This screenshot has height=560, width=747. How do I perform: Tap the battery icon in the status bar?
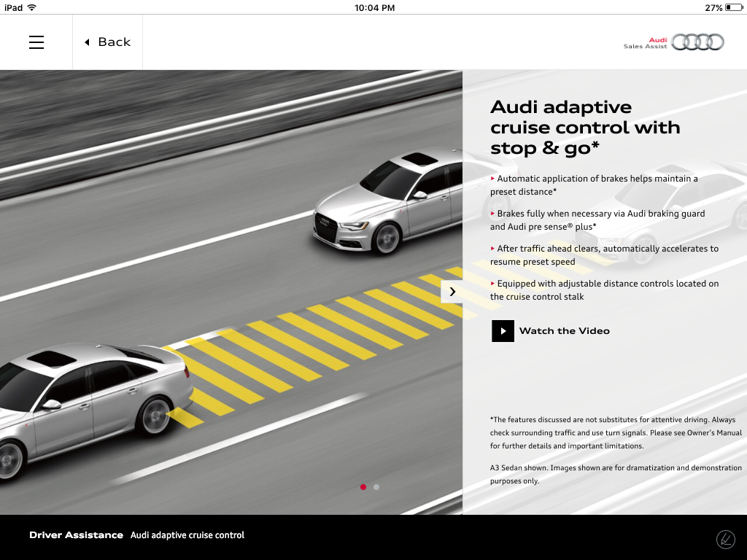pos(734,7)
